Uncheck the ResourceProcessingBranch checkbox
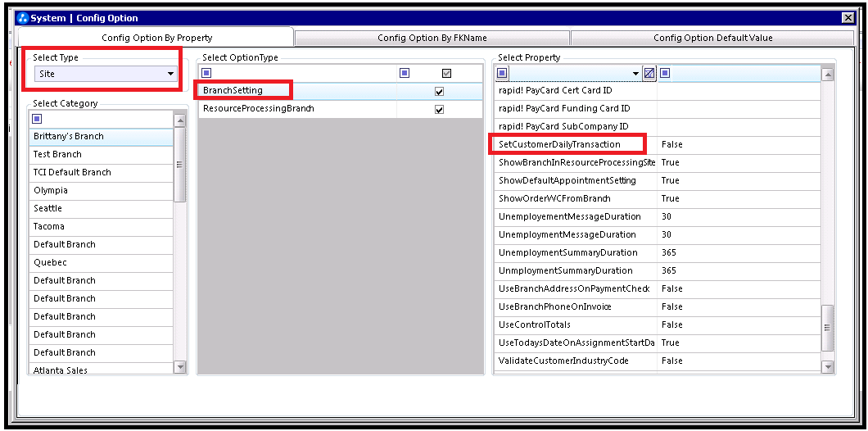 tap(439, 109)
